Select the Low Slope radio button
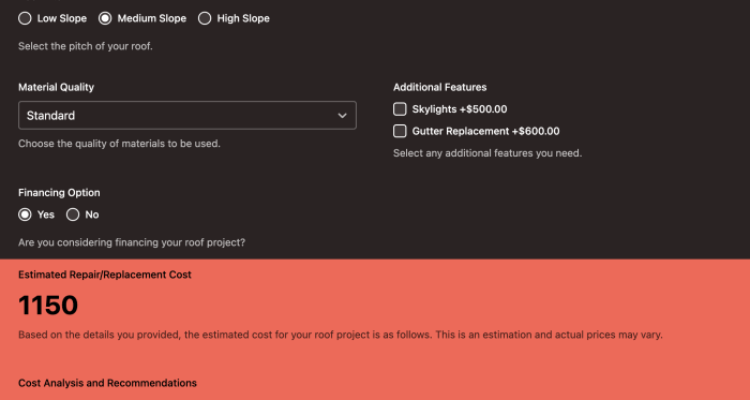 (26, 18)
